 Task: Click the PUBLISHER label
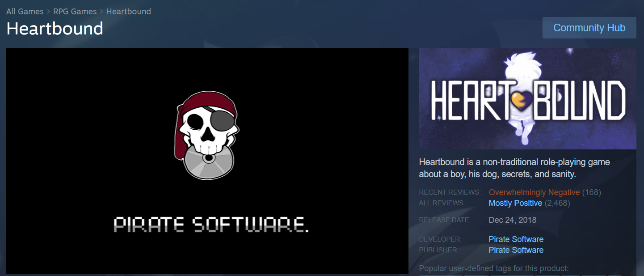440,250
